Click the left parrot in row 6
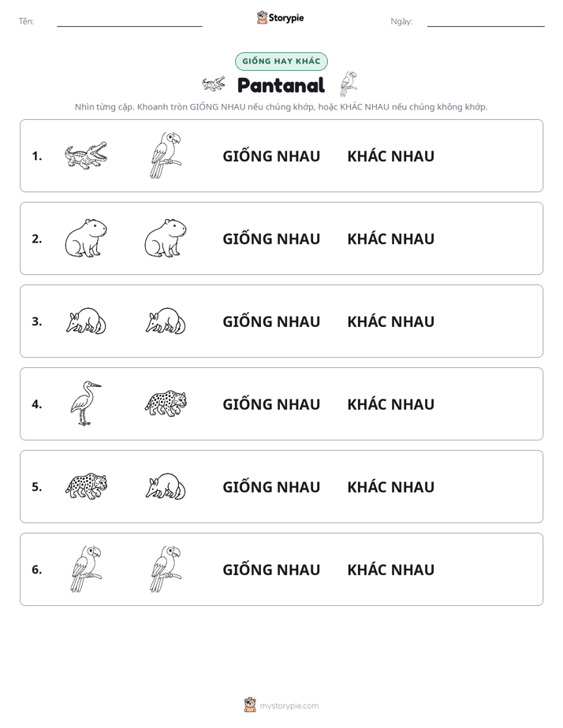The width and height of the screenshot is (563, 728). (x=87, y=569)
